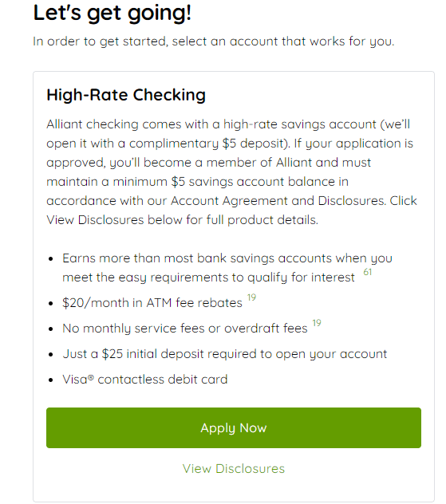Click the complimentary $5 deposit phrase
The height and width of the screenshot is (504, 446).
click(x=207, y=144)
